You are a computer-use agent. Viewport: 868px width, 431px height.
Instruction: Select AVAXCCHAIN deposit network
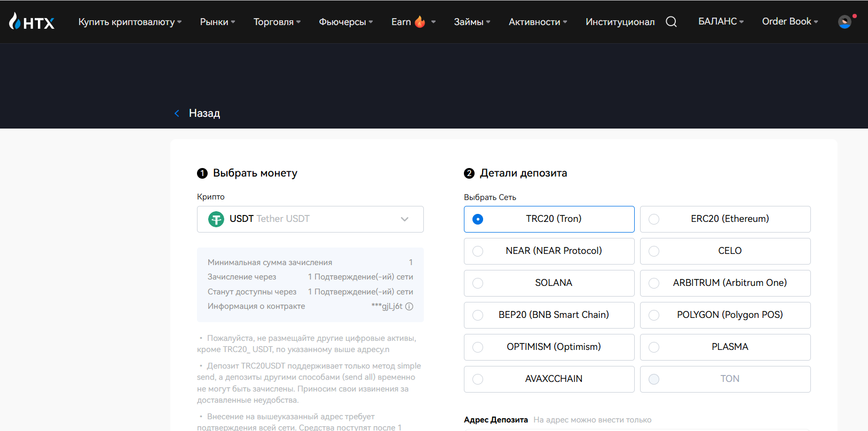[549, 379]
